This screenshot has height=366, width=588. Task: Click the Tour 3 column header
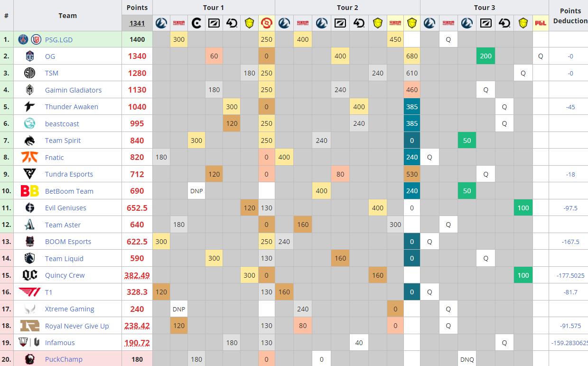pos(484,8)
